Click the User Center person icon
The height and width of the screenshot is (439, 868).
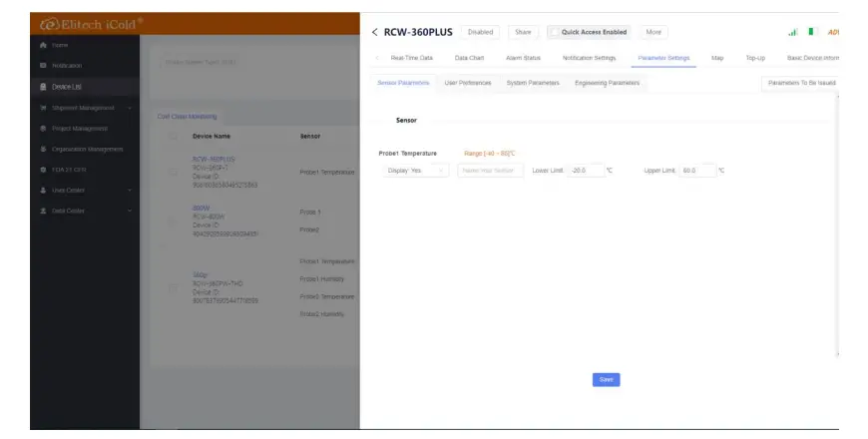43,190
